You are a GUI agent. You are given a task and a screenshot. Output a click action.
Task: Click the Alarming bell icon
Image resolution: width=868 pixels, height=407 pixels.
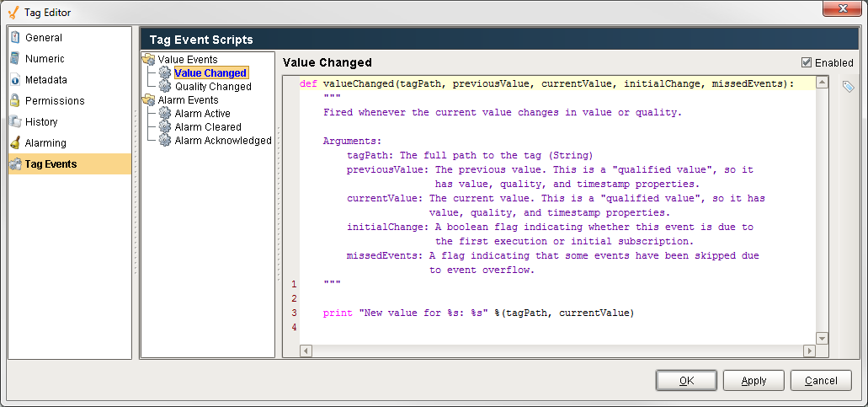click(15, 143)
